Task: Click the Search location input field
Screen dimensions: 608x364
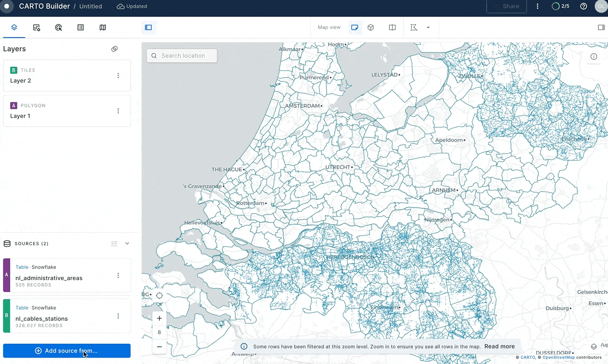Action: pyautogui.click(x=182, y=55)
